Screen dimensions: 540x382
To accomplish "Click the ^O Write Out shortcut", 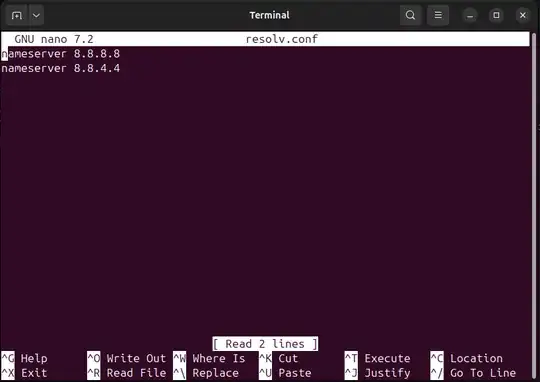I will click(127, 358).
